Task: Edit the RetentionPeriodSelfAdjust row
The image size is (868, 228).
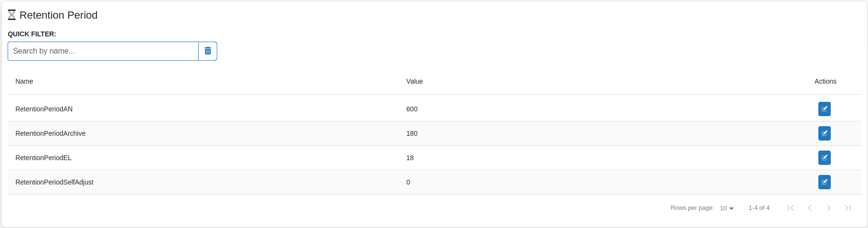Action: (824, 182)
